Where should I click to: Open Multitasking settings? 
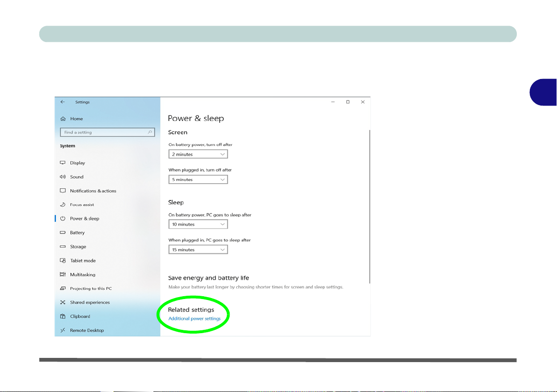point(82,275)
